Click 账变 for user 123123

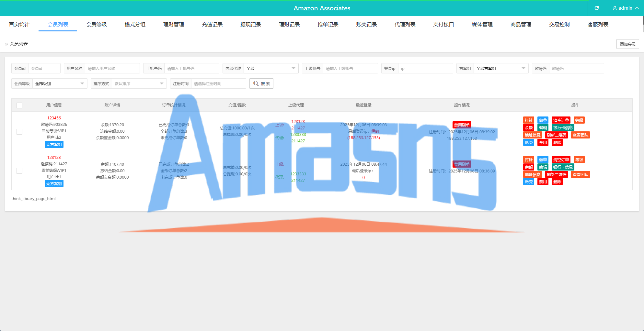(529, 182)
